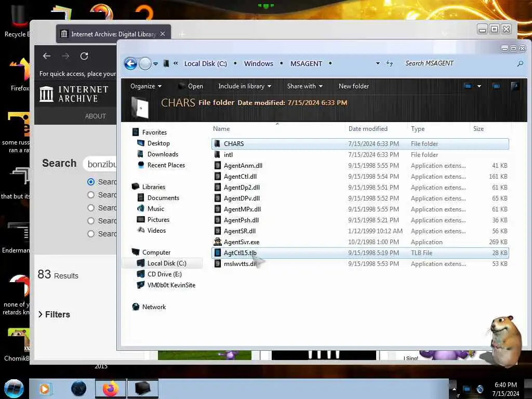This screenshot has width=532, height=399.
Task: Open the view options dropdown arrow
Action: (x=479, y=86)
